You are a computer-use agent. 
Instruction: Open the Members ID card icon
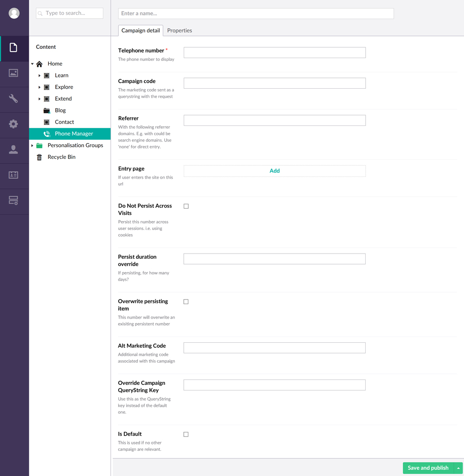[x=13, y=175]
